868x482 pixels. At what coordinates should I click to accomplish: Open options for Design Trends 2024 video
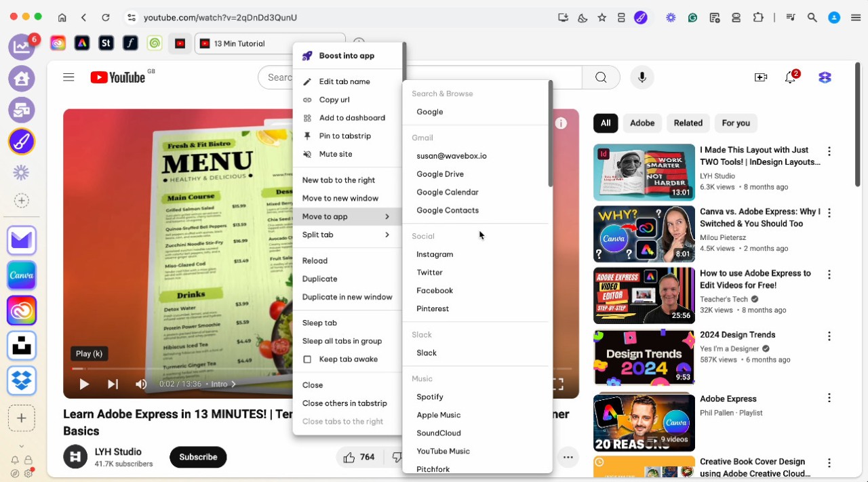click(x=829, y=336)
